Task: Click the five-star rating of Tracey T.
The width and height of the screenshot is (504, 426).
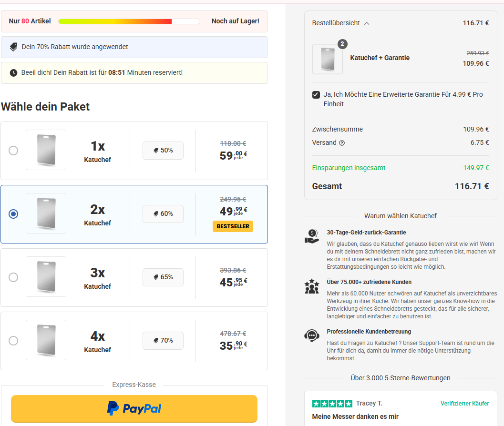Action: tap(332, 404)
